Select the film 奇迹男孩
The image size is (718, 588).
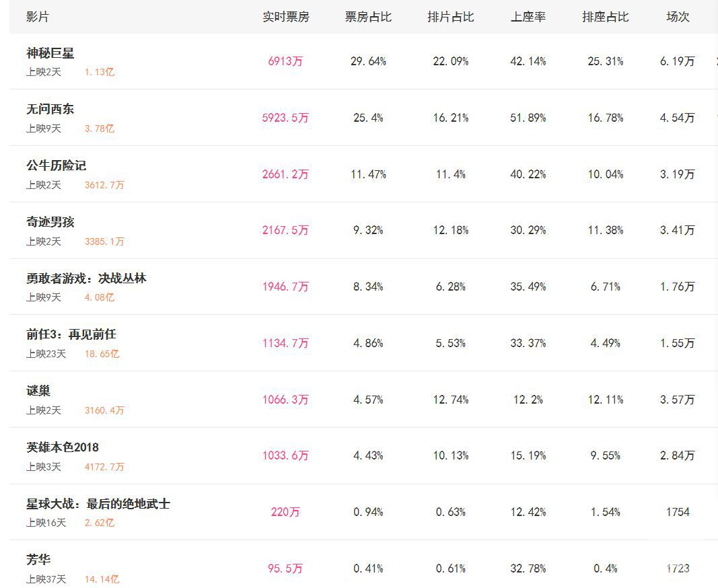pos(50,222)
